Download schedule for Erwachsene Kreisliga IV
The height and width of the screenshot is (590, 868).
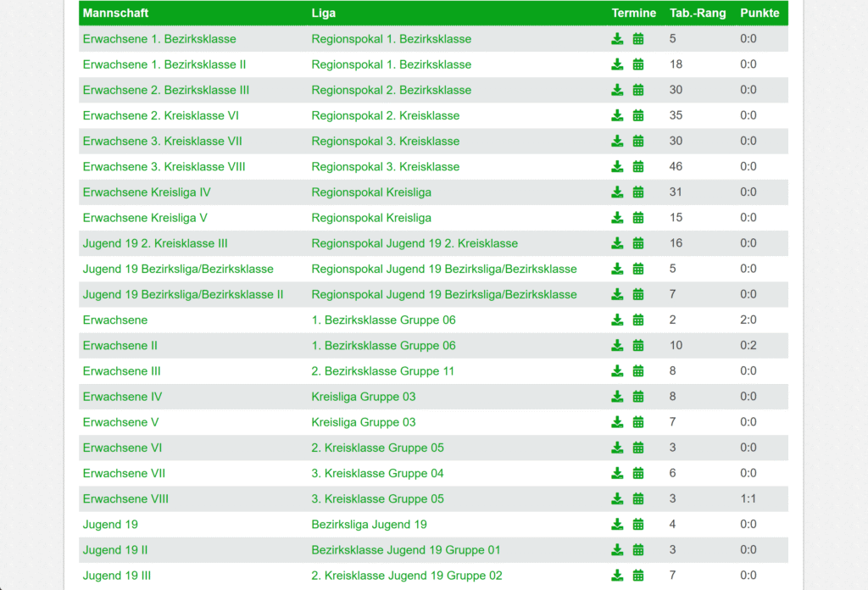click(x=617, y=192)
